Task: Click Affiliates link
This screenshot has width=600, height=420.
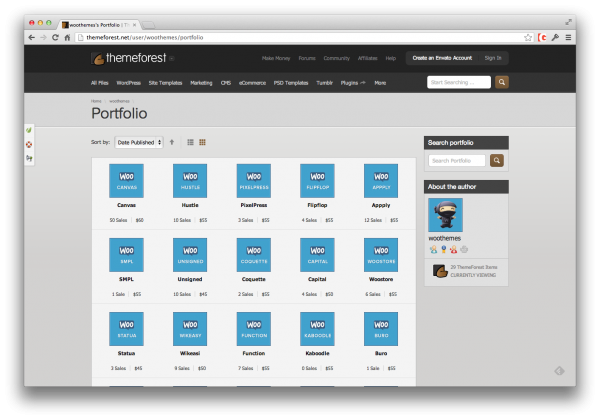Action: (367, 59)
